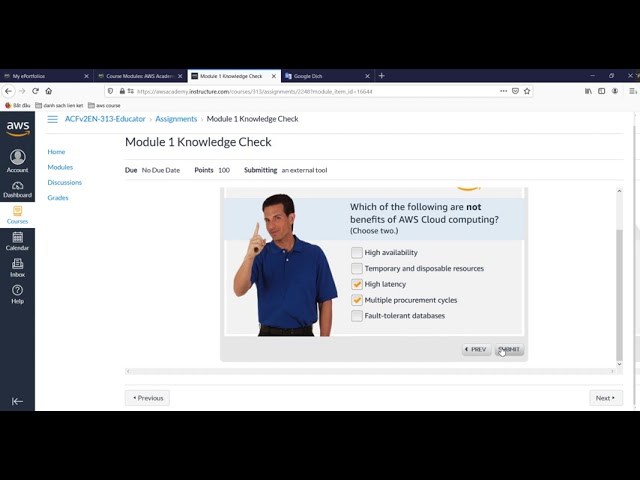Open the tracking protection shield icon

tap(111, 91)
